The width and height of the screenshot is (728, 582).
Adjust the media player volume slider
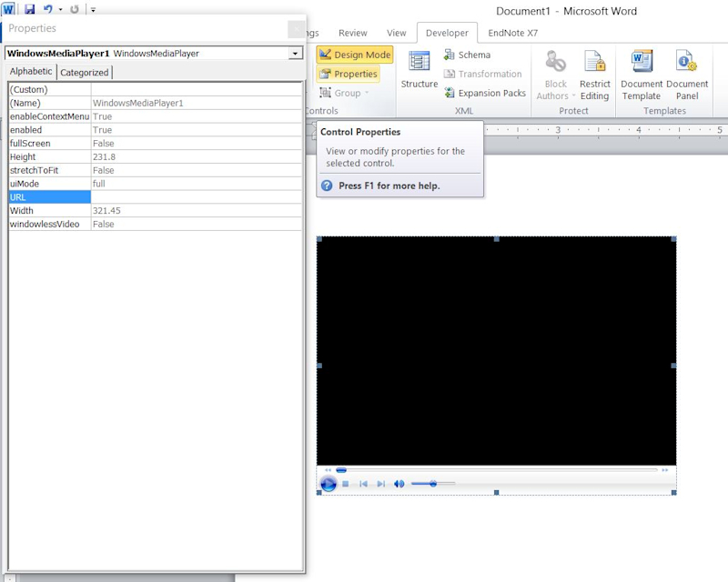tap(433, 484)
